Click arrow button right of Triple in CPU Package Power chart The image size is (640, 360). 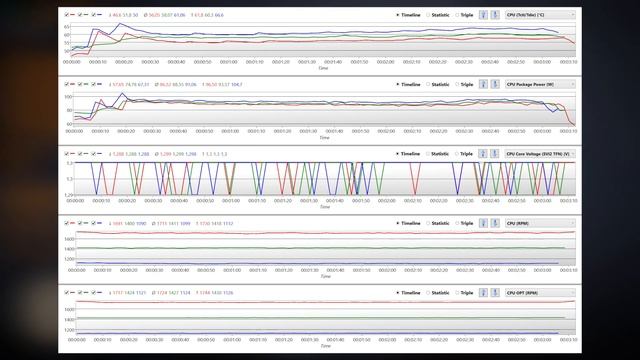pyautogui.click(x=483, y=84)
